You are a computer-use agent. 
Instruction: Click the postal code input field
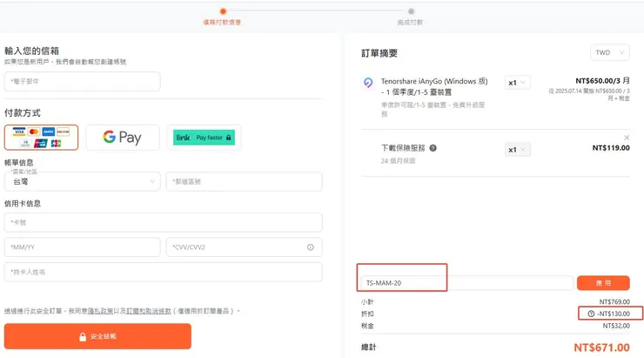click(244, 182)
